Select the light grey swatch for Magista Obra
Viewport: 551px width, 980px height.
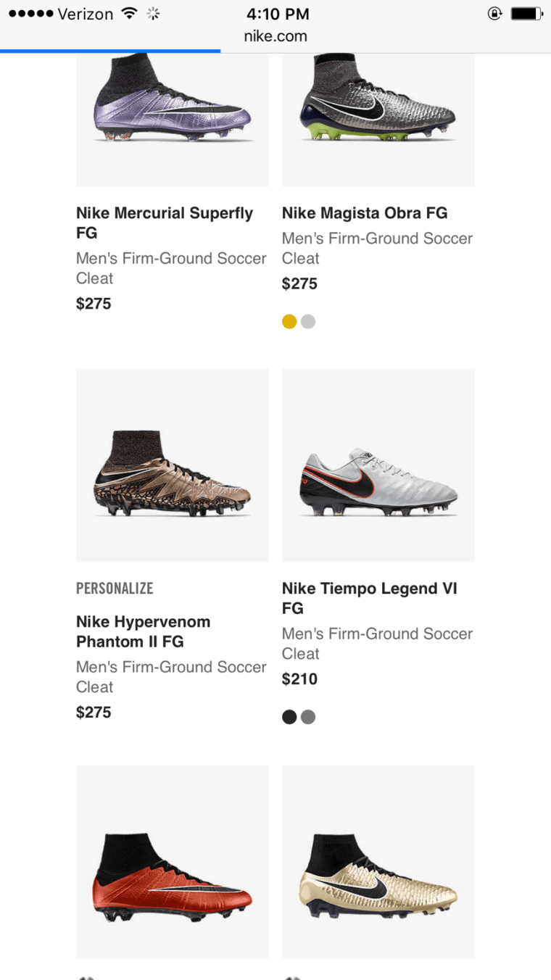(x=308, y=322)
